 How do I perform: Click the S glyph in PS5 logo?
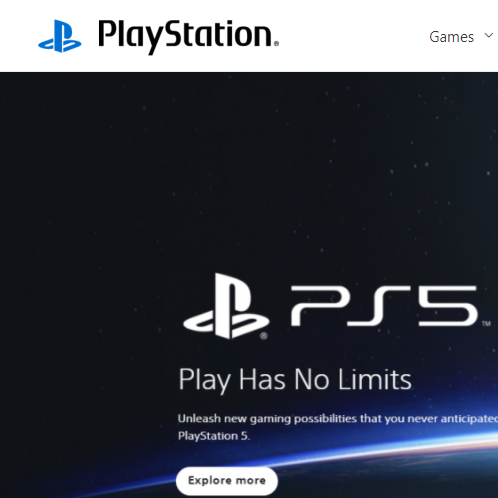pyautogui.click(x=378, y=306)
